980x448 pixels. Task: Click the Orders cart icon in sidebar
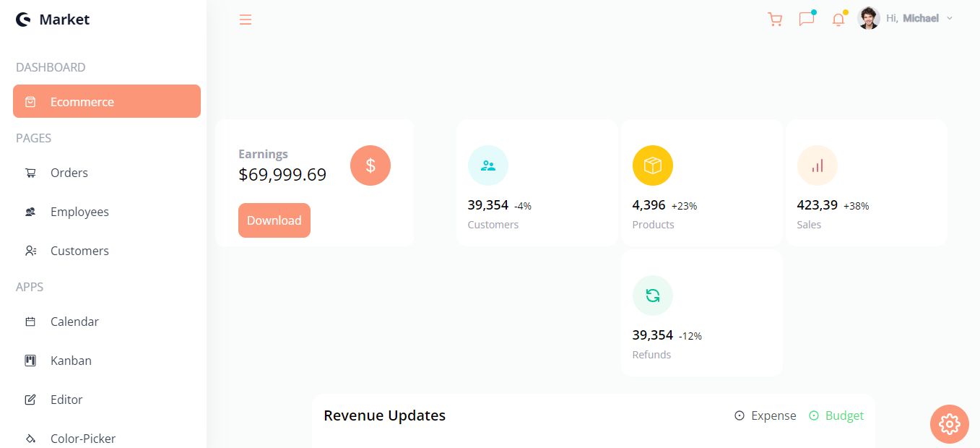pos(30,173)
